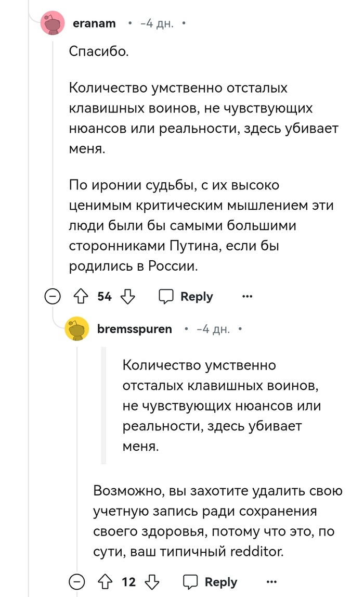
Task: Click the vote count 12
Action: 128,582
